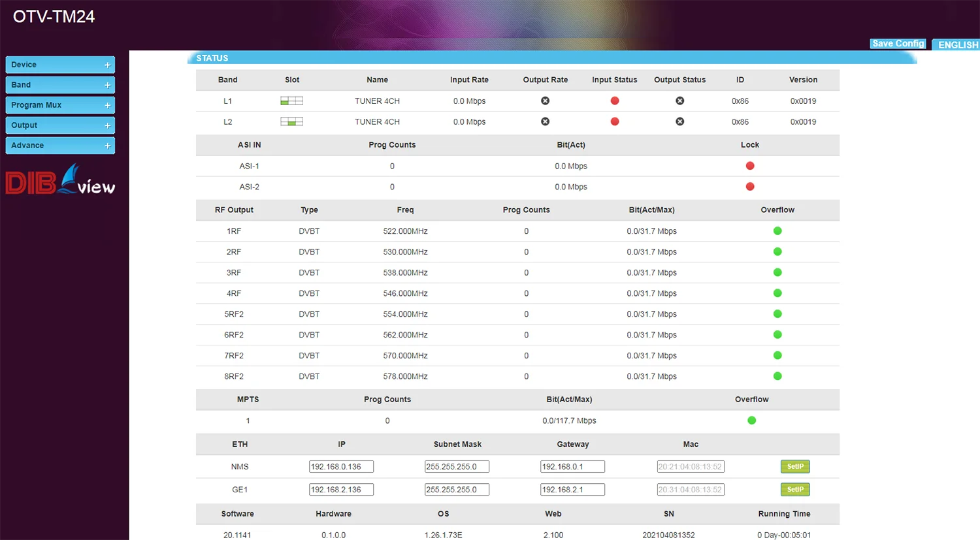Click the L2 output status X icon

(x=680, y=121)
